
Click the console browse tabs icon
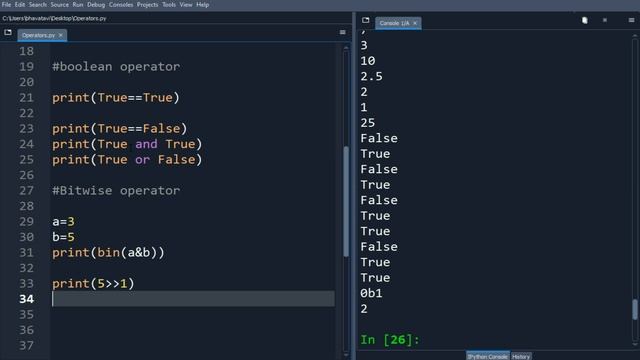pos(365,20)
